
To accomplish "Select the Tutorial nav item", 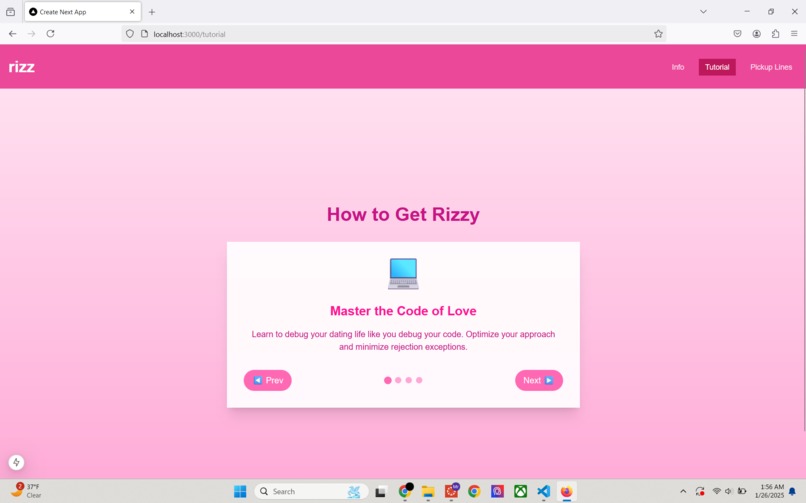I will tap(717, 67).
